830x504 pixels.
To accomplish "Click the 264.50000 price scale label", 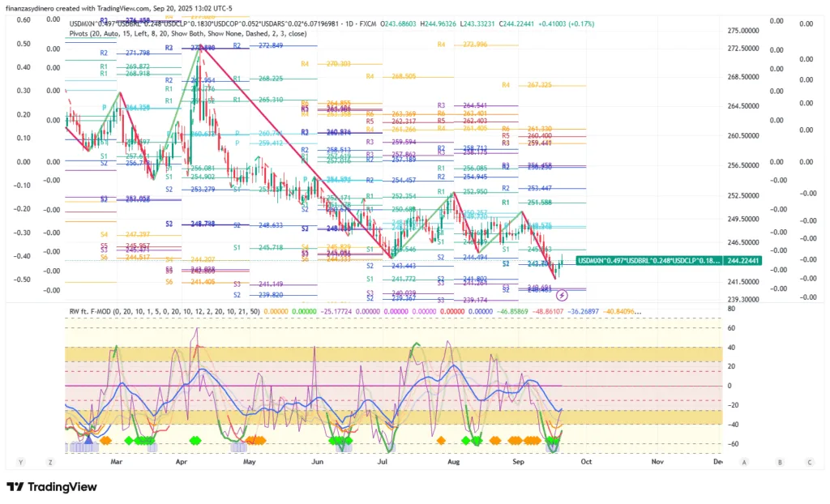I will click(743, 106).
